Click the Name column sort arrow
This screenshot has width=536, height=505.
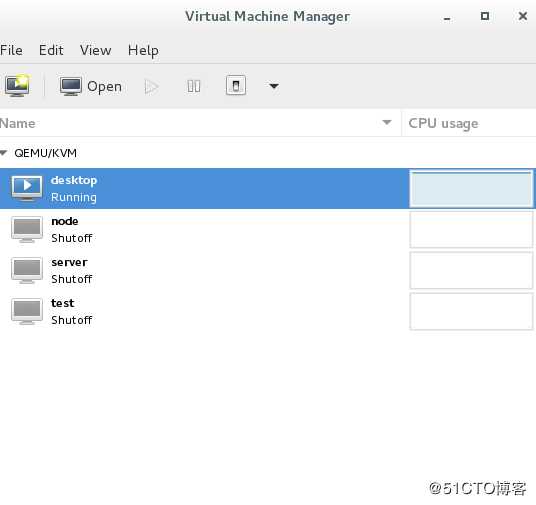coord(387,122)
